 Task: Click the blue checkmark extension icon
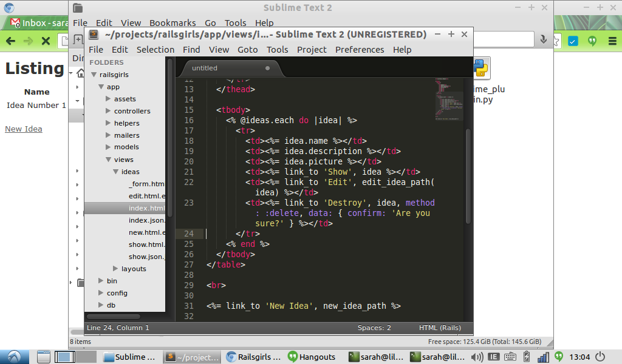573,41
